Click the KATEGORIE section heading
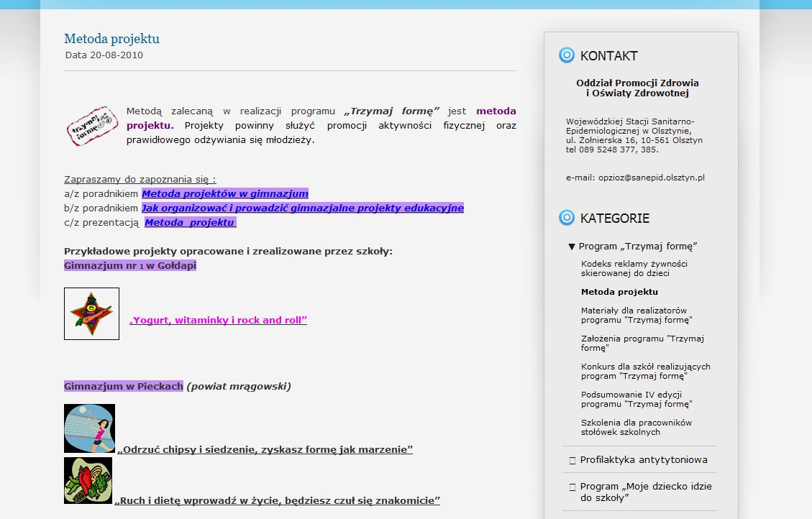Screen dimensions: 812x519 [x=614, y=218]
